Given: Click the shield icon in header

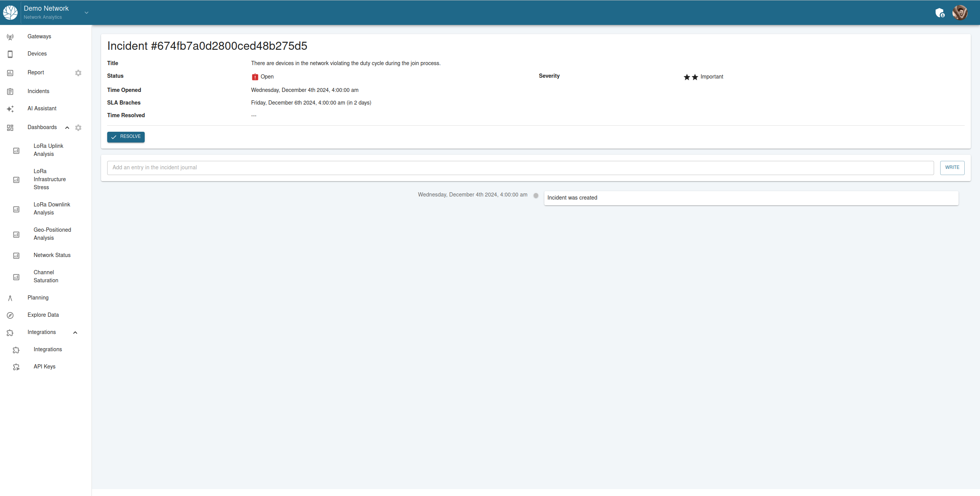Looking at the screenshot, I should tap(939, 13).
